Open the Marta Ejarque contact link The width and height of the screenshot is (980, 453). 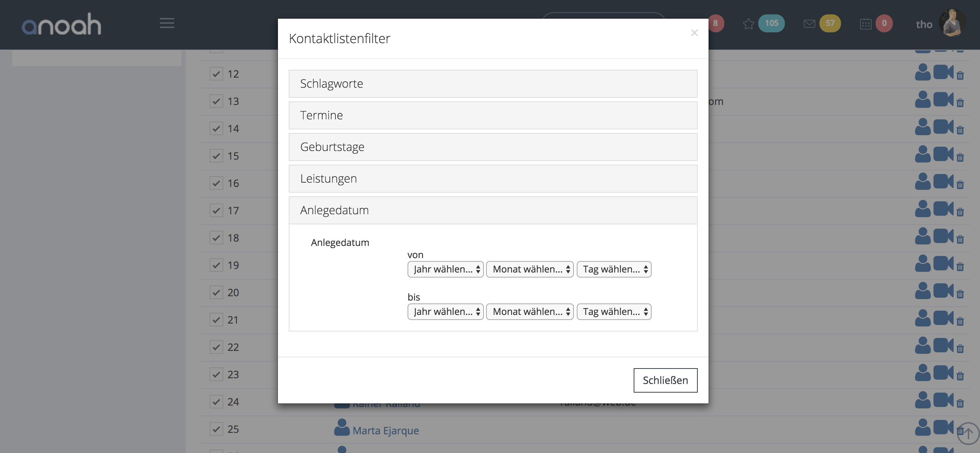385,430
